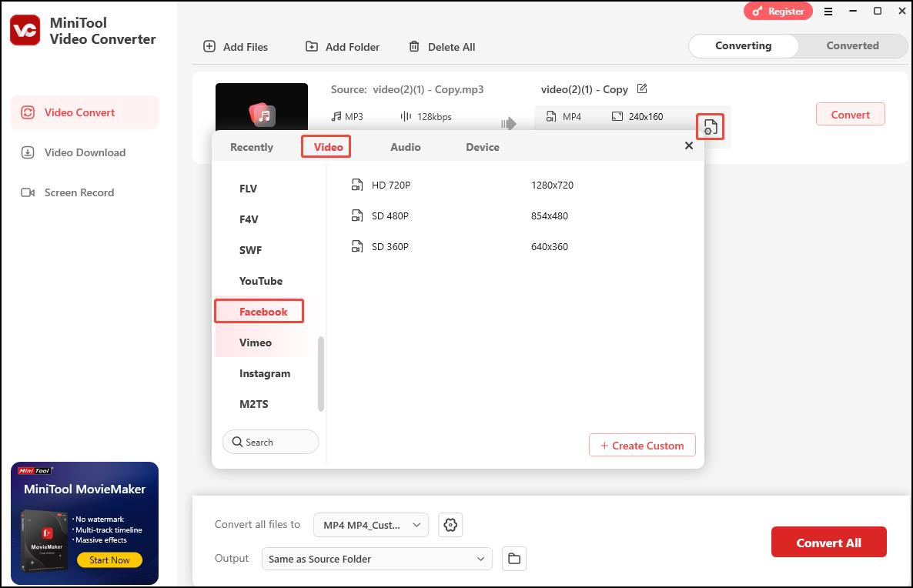Open the hamburger main menu

click(x=828, y=11)
